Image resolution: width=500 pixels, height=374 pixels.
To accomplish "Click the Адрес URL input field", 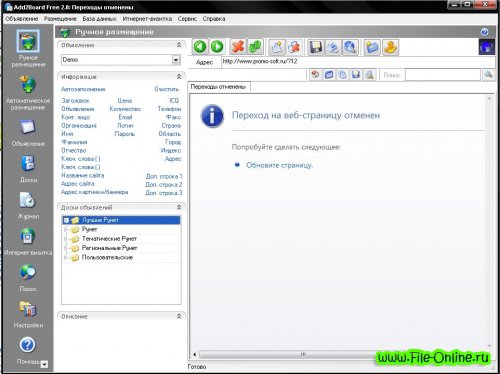I will click(x=358, y=62).
